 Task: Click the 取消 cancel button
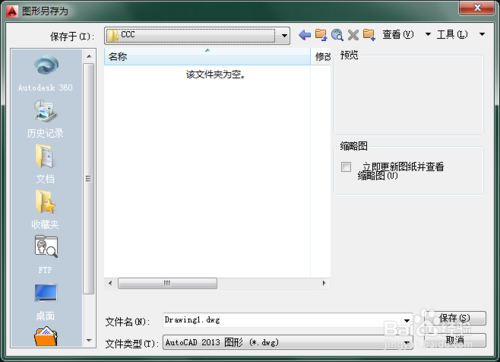point(455,340)
